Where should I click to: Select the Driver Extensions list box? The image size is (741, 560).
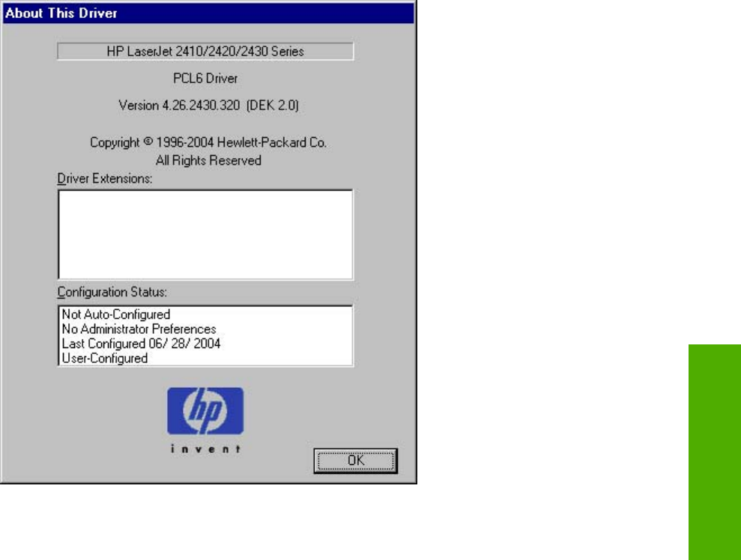pos(205,234)
